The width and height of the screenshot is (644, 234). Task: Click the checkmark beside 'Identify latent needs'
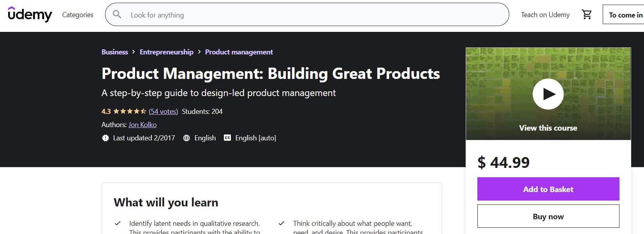117,224
